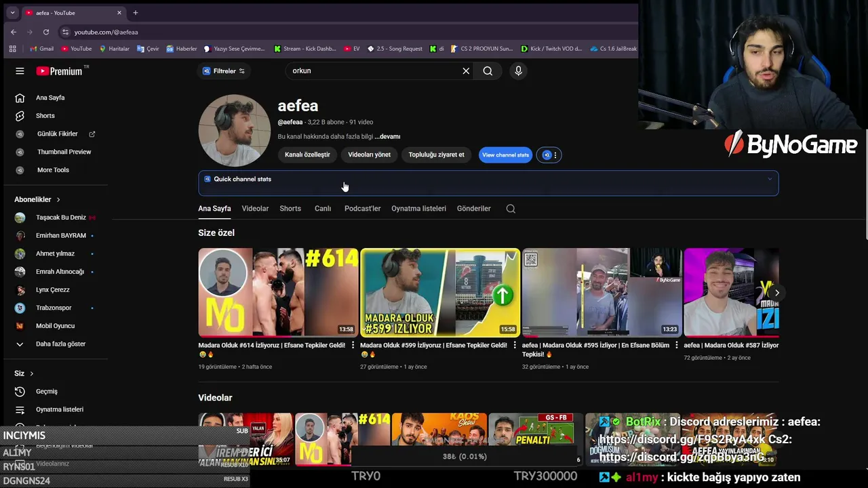Switch to the Oynatma listeleri tab
The image size is (868, 488).
418,209
